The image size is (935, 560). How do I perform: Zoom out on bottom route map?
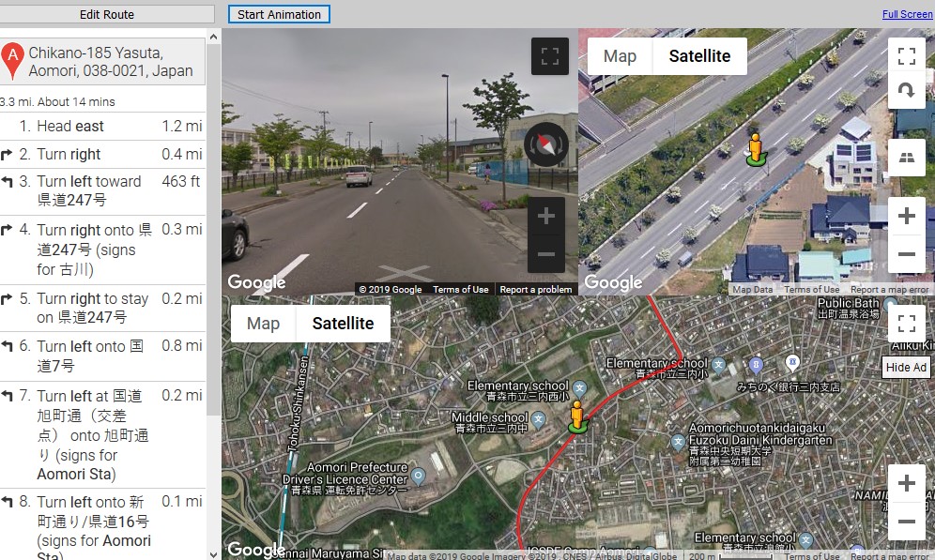click(x=907, y=522)
